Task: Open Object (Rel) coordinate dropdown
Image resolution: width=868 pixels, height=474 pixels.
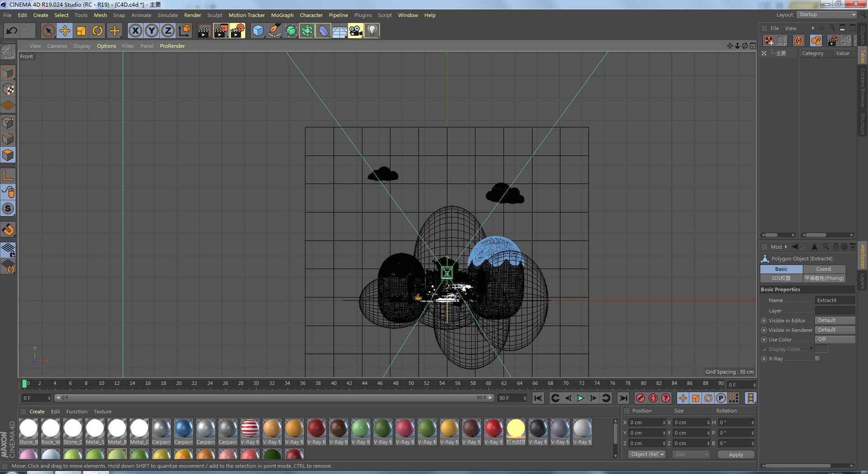Action: coord(647,454)
